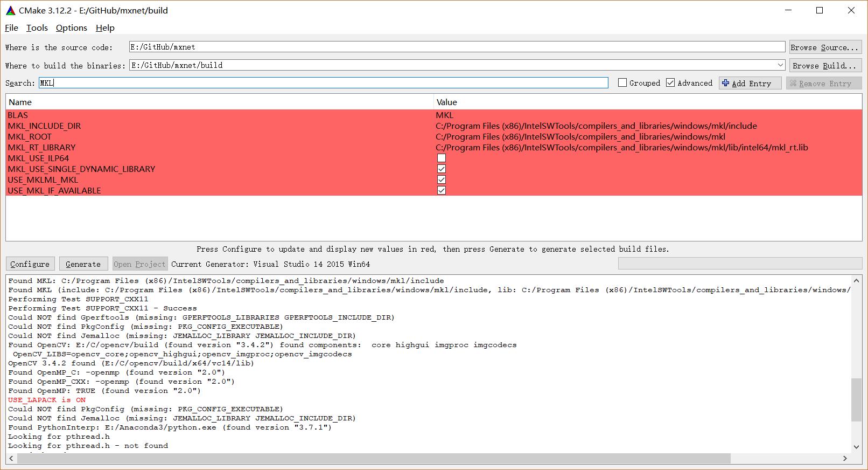Click the MKL_ROOT path value
Viewport: 868px width, 470px height.
click(x=580, y=136)
